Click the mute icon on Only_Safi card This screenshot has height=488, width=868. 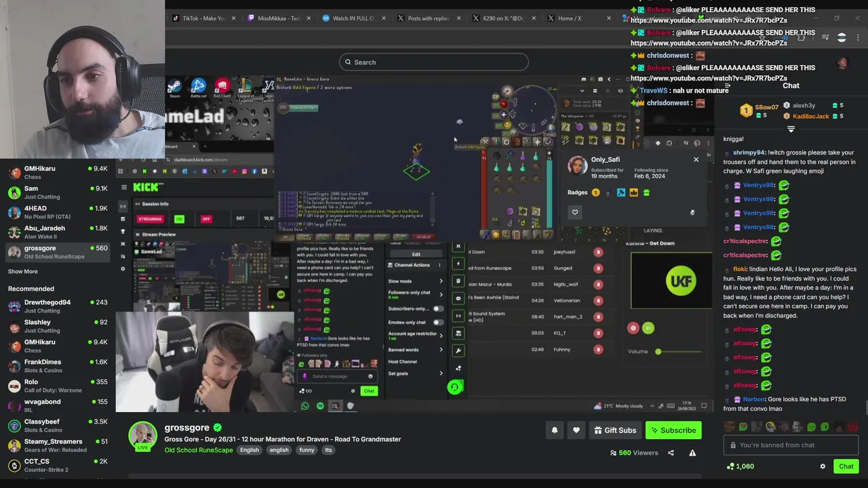(x=692, y=212)
